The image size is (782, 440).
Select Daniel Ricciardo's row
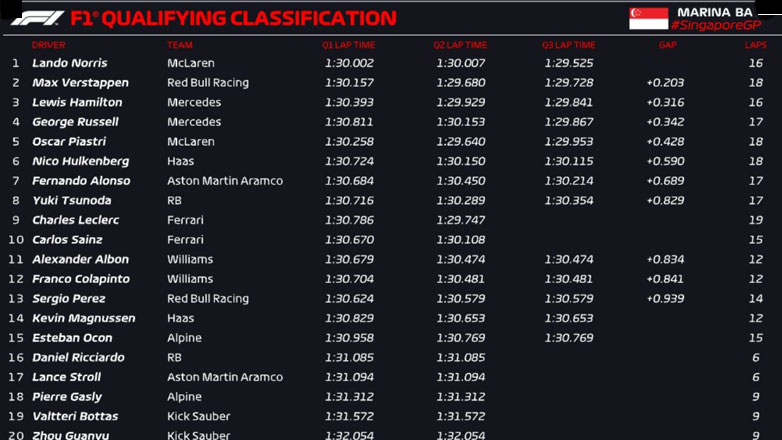point(78,357)
